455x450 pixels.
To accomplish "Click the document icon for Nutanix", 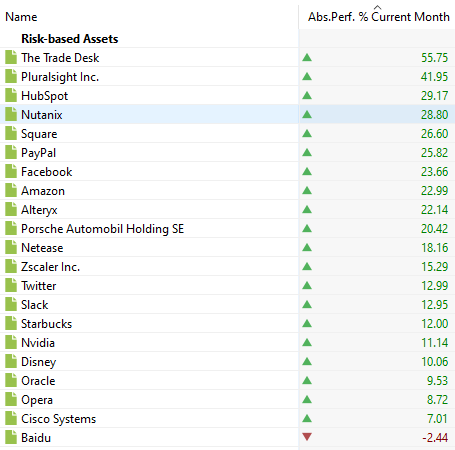I will [x=11, y=114].
